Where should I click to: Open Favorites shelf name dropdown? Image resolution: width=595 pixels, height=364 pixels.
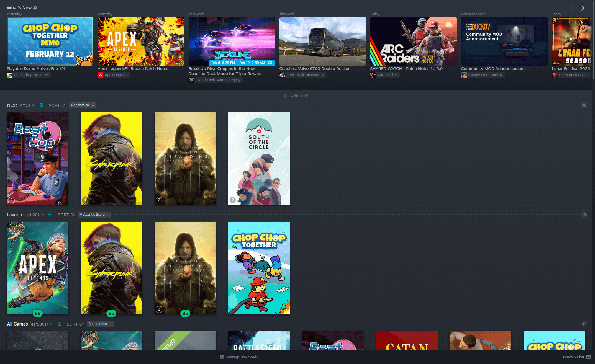pos(43,215)
